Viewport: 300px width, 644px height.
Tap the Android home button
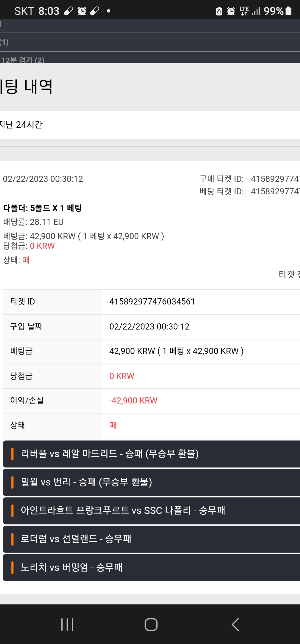[151, 625]
